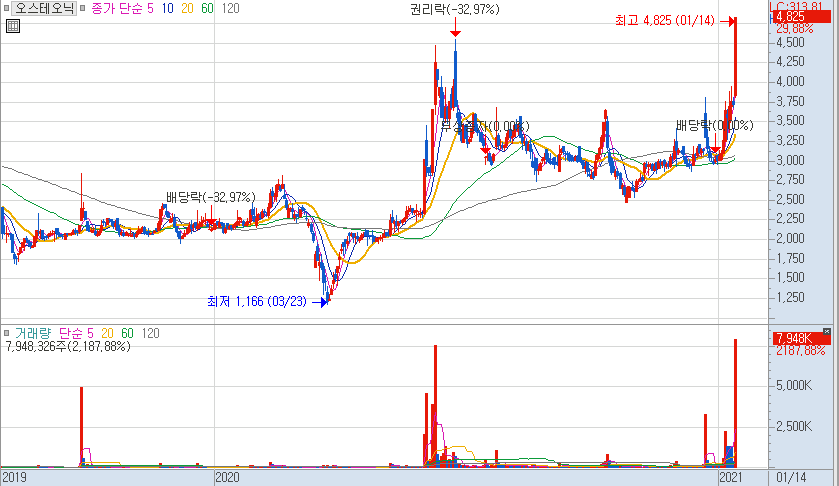Click the 3,250 price axis label

click(x=790, y=140)
